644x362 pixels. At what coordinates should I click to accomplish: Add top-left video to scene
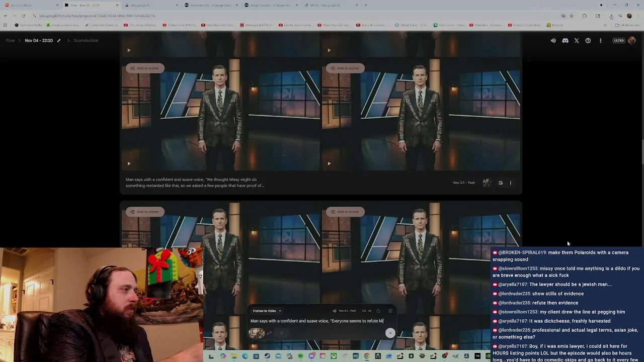point(144,68)
